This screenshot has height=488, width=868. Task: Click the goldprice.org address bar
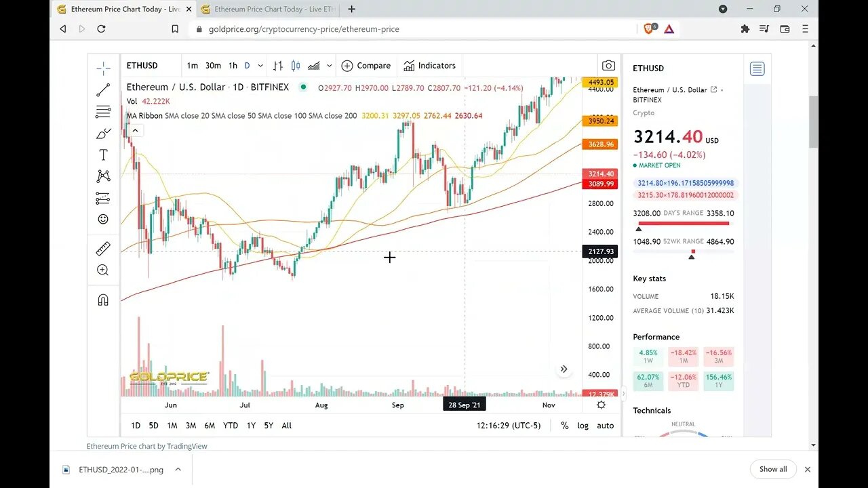point(414,29)
